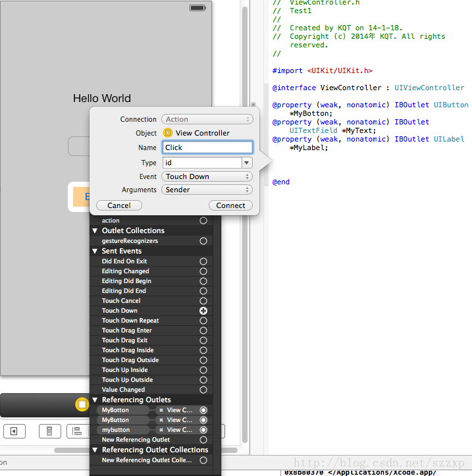Collapse Referencing Outlet Collections section
Screen dimensions: 472x476
click(95, 450)
